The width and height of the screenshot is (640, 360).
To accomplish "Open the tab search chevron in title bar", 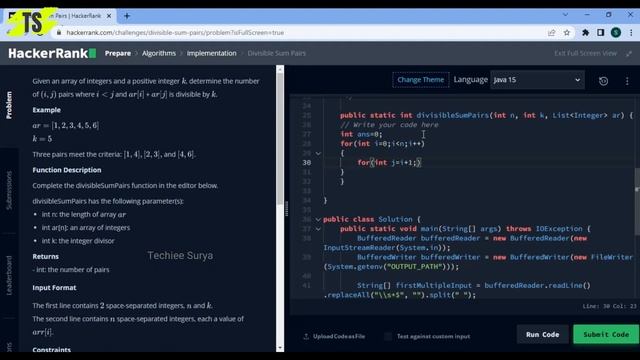I will coord(565,15).
